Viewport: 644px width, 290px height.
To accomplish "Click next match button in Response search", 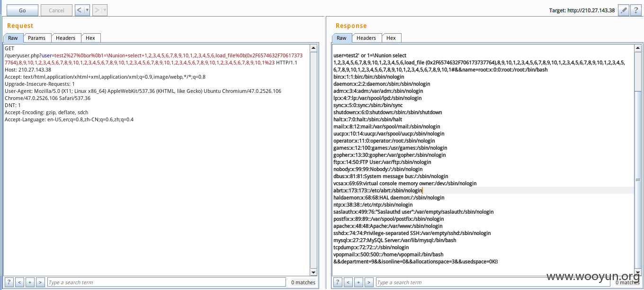I will pos(369,282).
